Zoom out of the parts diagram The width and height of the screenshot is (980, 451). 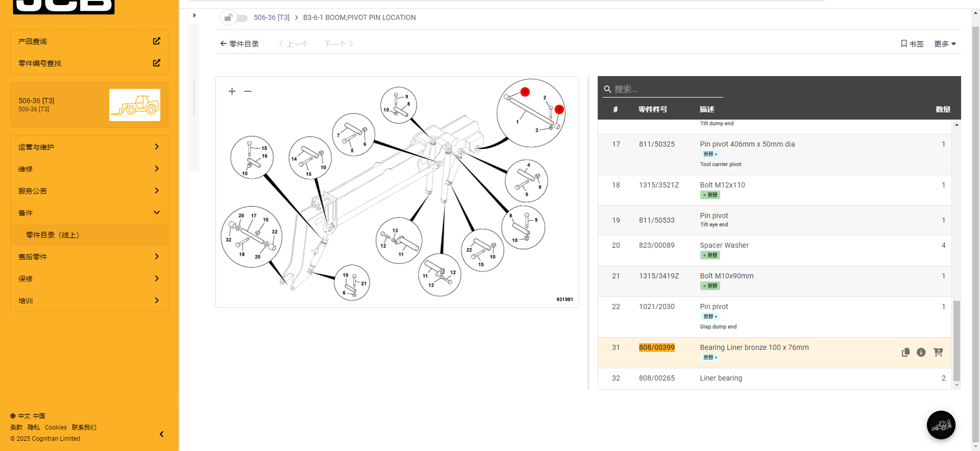click(x=248, y=91)
